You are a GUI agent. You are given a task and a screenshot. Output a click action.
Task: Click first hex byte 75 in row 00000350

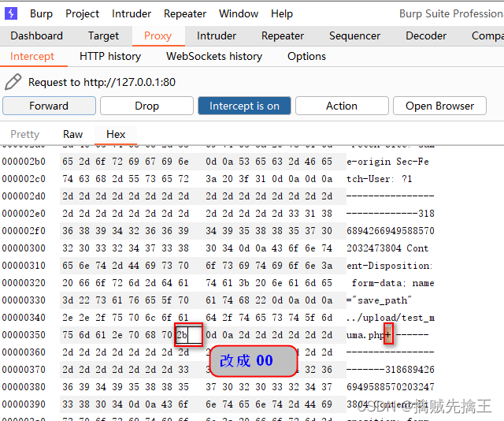coord(68,335)
